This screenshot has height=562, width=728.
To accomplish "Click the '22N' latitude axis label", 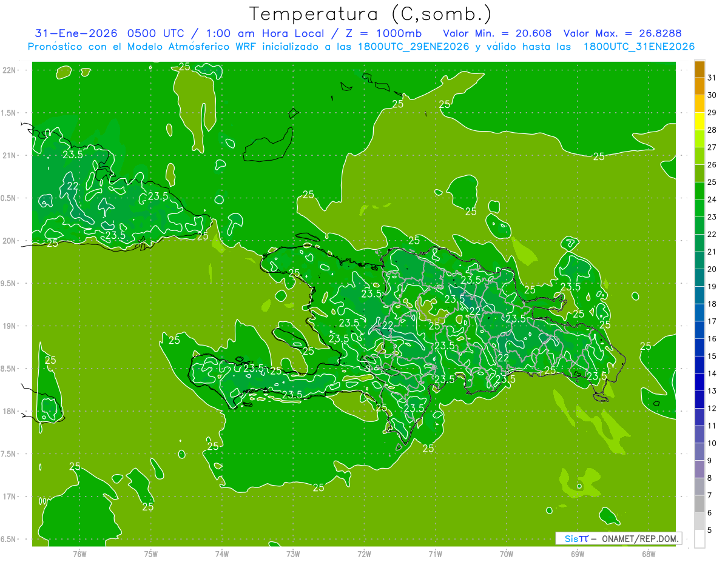I will 9,70.
